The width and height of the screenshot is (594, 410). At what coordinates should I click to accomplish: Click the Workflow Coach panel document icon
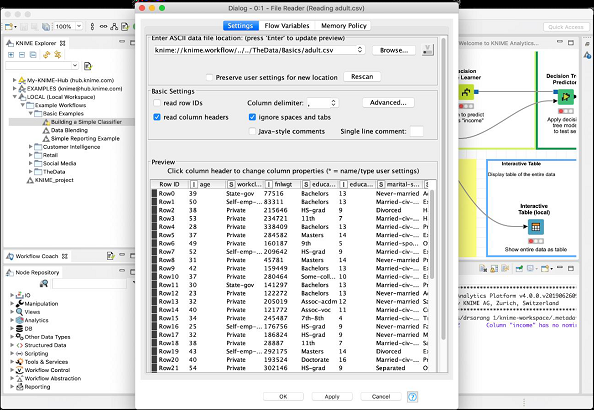pos(110,256)
